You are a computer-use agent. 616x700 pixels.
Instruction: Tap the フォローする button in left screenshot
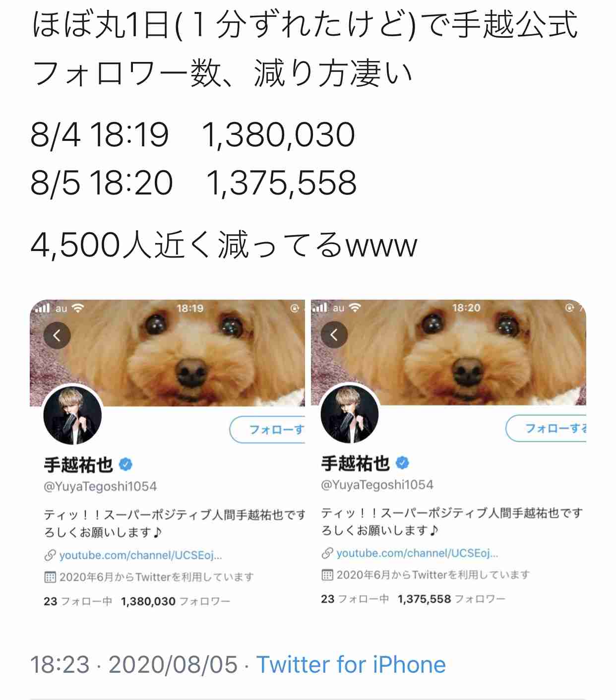267,430
